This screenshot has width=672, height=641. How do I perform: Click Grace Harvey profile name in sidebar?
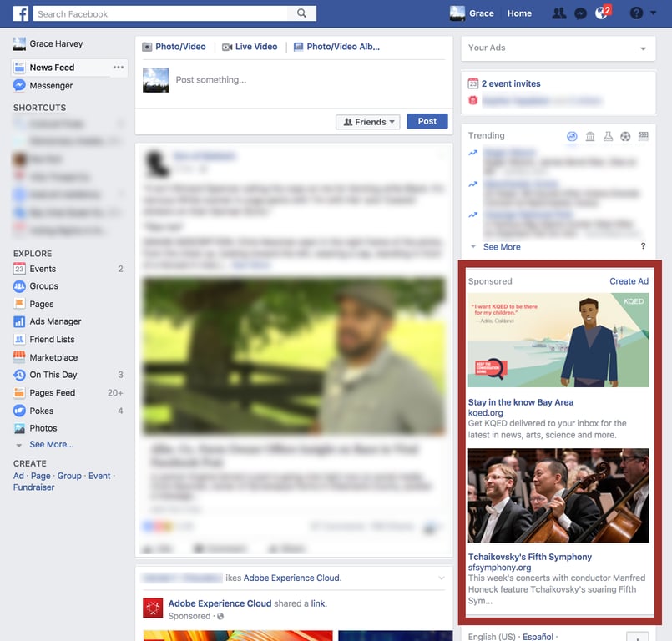coord(56,43)
